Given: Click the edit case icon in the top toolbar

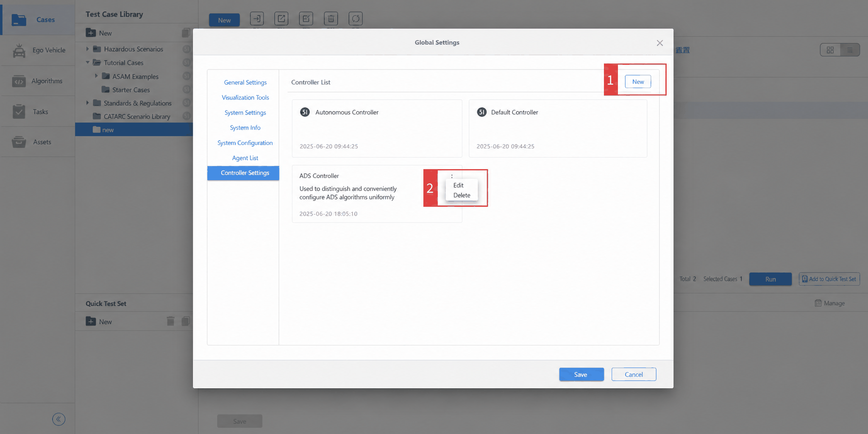Looking at the screenshot, I should [x=306, y=19].
